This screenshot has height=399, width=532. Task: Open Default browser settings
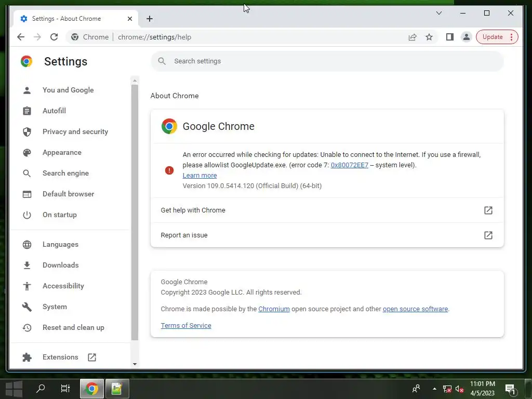pos(68,194)
